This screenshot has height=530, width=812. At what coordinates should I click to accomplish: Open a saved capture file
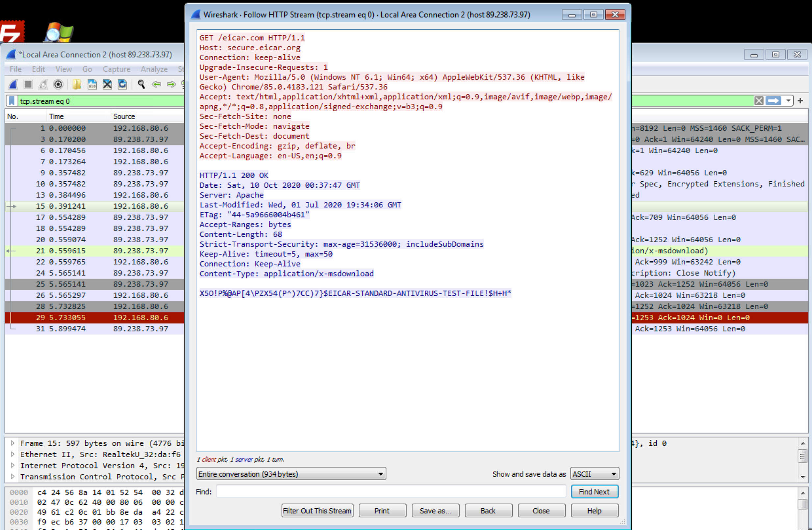click(76, 84)
